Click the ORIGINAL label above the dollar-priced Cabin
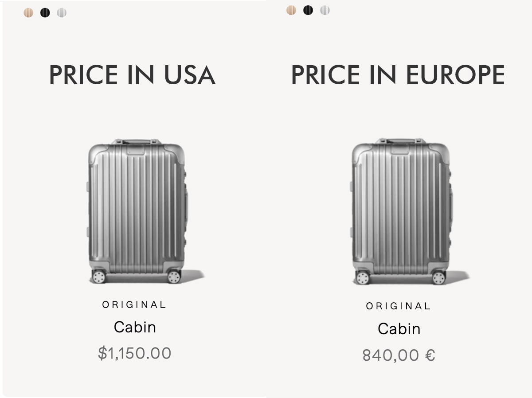This screenshot has height=398, width=532. point(134,305)
